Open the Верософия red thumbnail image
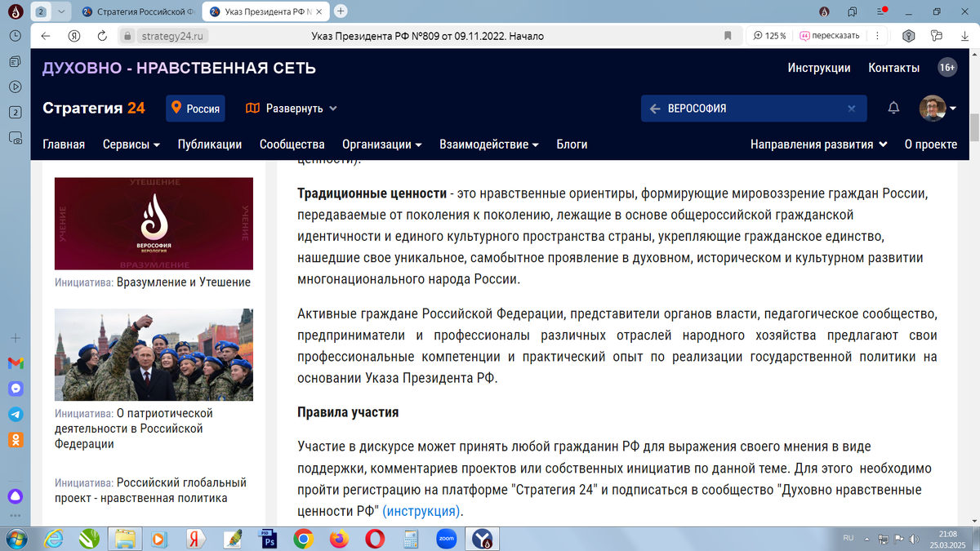The image size is (980, 551). (154, 224)
